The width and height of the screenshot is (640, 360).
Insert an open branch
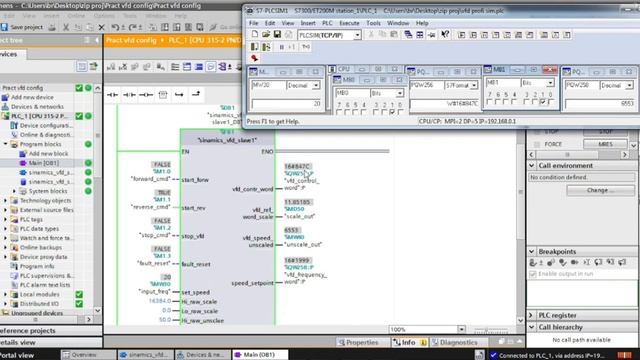(179, 95)
